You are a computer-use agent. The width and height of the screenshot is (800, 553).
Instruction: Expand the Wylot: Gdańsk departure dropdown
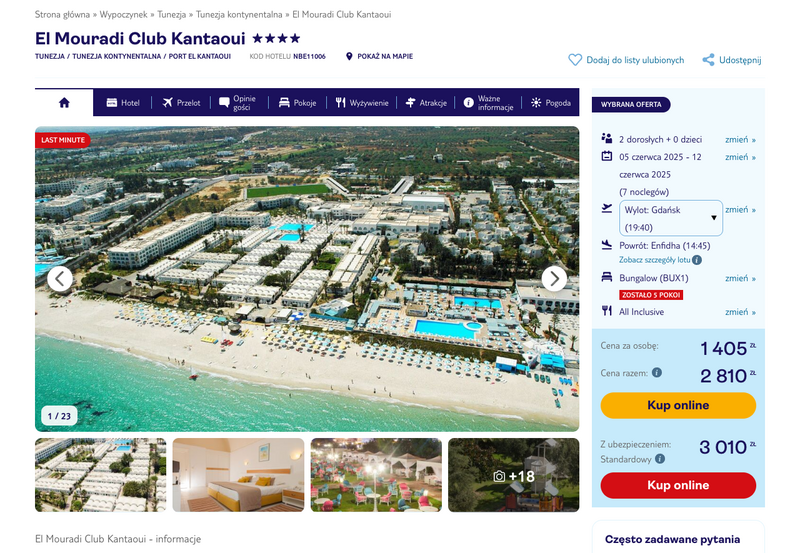pos(670,218)
